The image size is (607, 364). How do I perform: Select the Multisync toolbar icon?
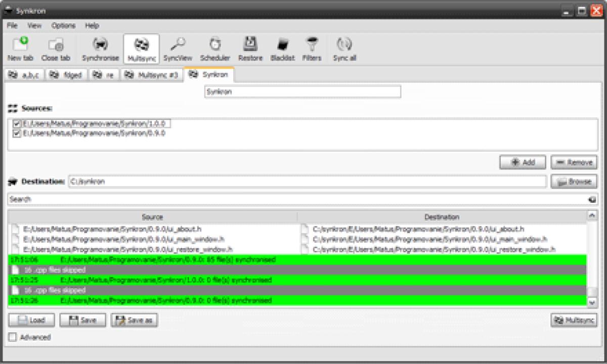[x=142, y=49]
